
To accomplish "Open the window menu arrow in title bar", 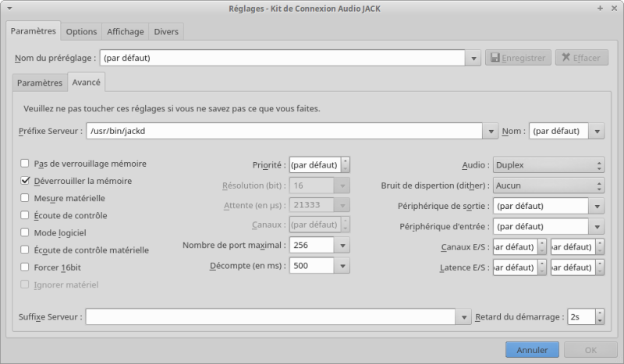I will click(9, 9).
